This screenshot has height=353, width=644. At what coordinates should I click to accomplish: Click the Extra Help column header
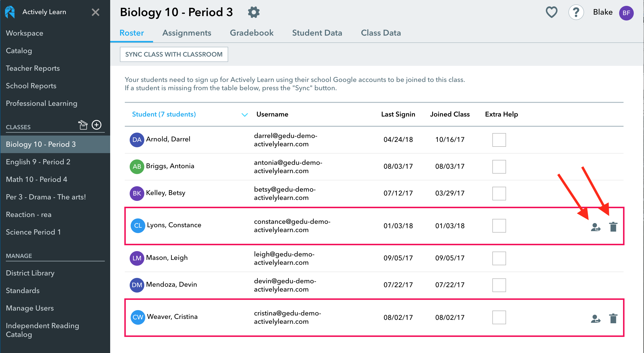pos(501,114)
